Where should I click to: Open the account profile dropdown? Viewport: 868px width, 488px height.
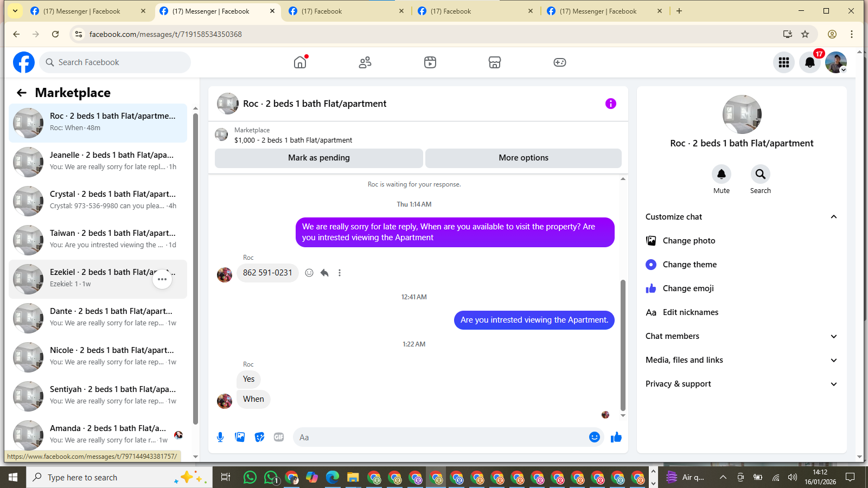[x=836, y=62]
